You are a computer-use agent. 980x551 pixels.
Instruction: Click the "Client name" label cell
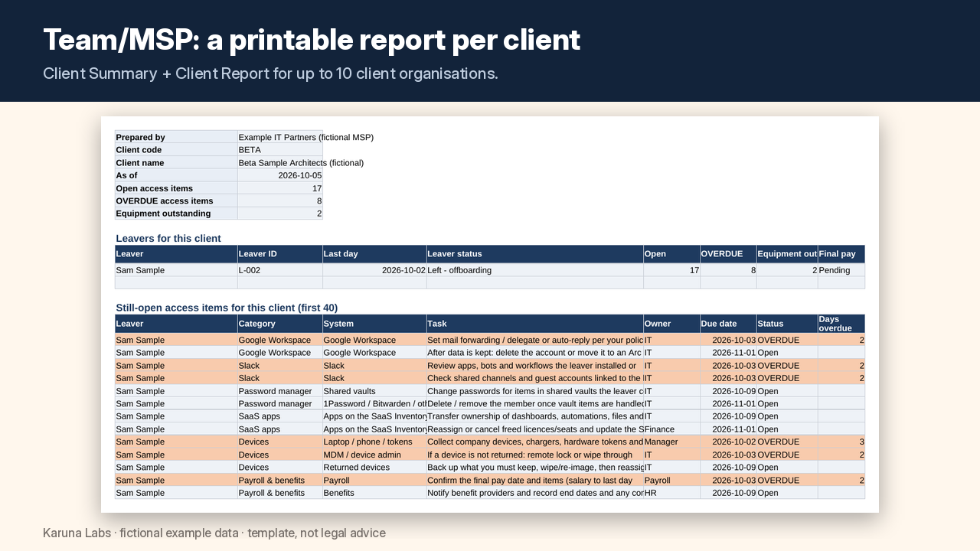[x=176, y=163]
